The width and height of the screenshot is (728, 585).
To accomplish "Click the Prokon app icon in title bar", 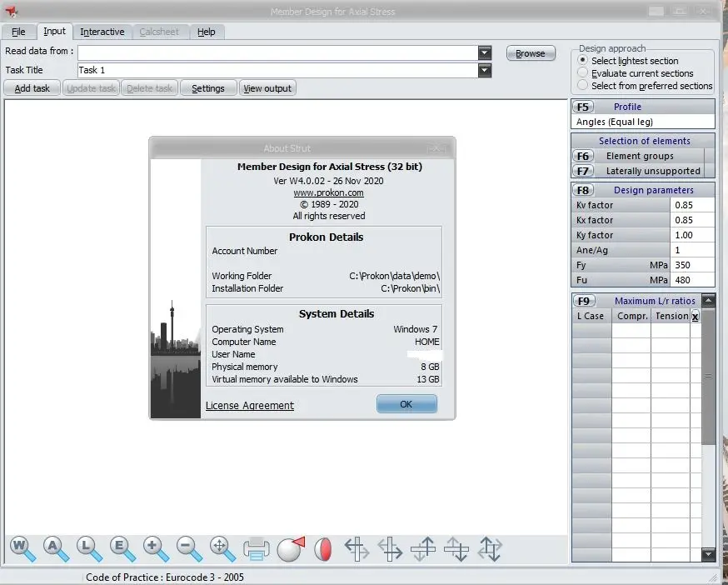I will [x=12, y=11].
